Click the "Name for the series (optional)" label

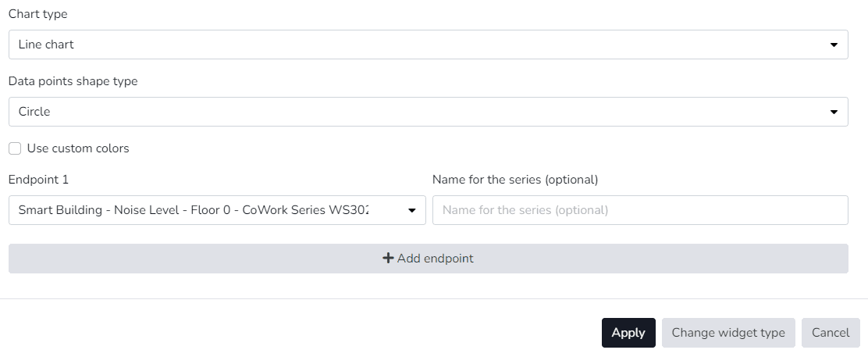tap(515, 180)
